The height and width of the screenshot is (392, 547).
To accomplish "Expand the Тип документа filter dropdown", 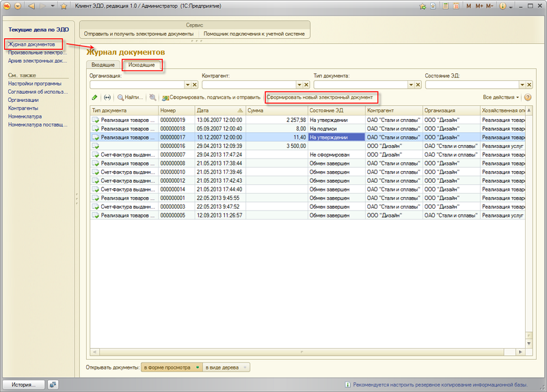I will [410, 85].
